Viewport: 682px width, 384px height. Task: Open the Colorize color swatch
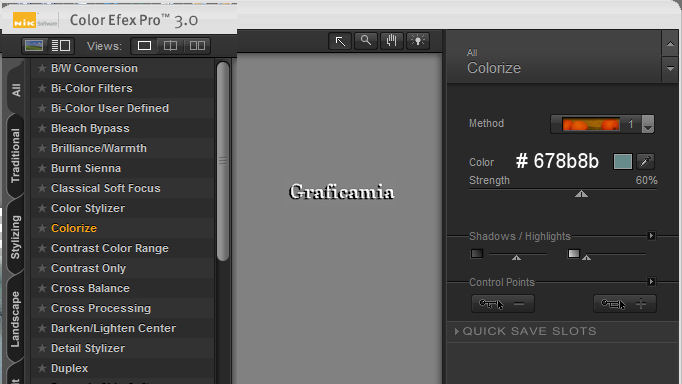(622, 161)
